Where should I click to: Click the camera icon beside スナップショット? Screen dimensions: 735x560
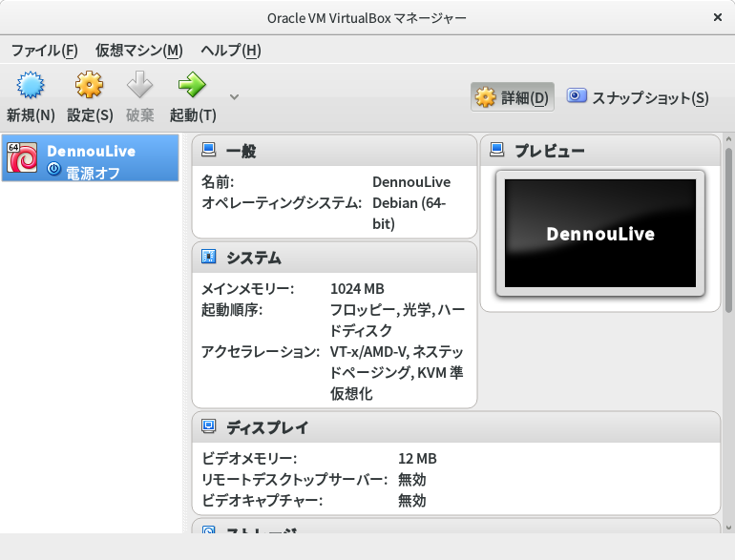point(577,95)
